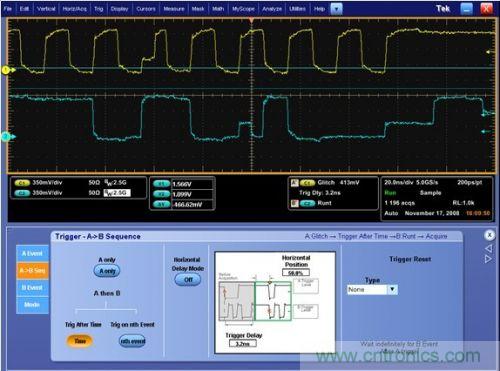Open the Trig menu
The image size is (500, 371).
[x=99, y=9]
